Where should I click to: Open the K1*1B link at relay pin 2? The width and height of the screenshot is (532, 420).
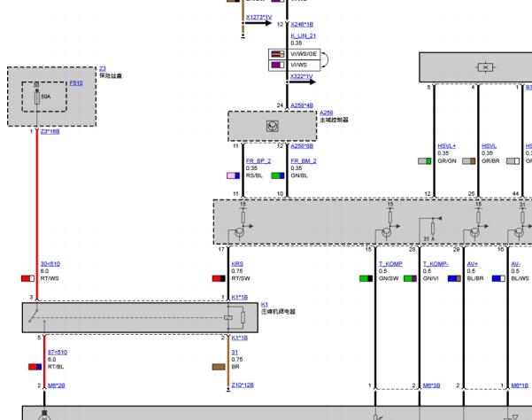coord(239,338)
